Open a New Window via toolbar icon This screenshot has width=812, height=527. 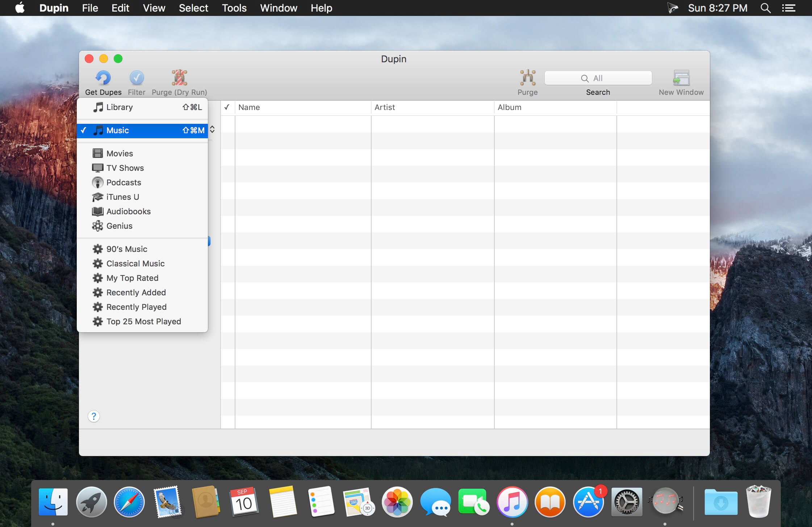click(x=681, y=77)
